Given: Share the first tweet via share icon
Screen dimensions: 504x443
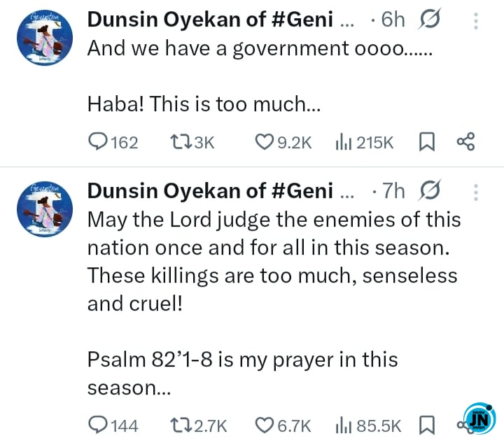Looking at the screenshot, I should (x=465, y=143).
